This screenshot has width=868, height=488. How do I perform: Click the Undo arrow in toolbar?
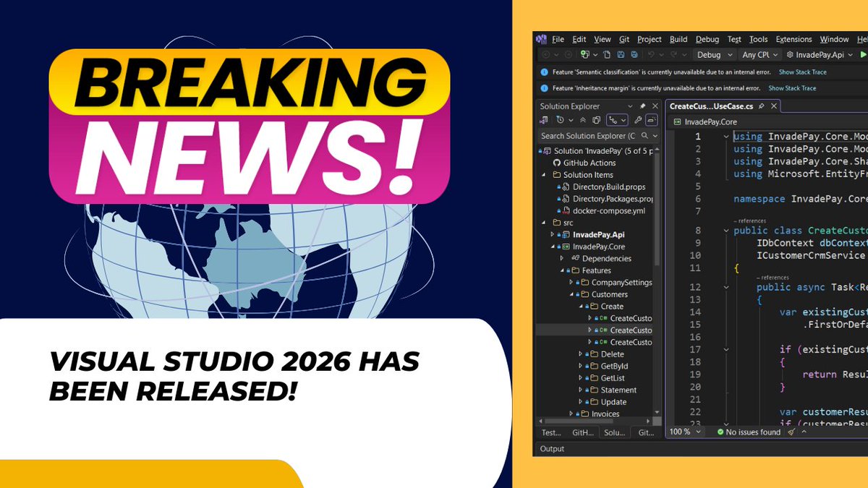651,54
